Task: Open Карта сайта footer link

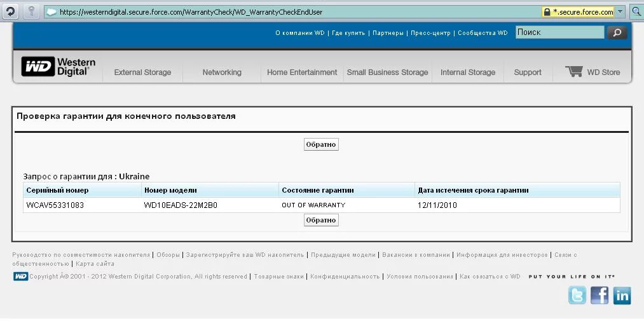Action: pyautogui.click(x=95, y=264)
